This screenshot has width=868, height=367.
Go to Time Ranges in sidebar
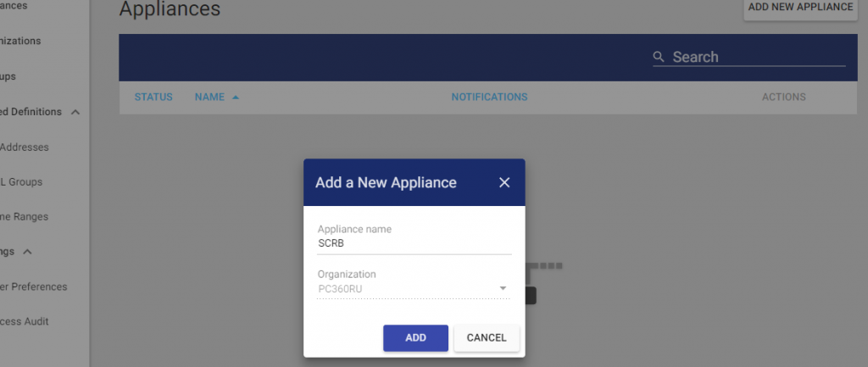pyautogui.click(x=24, y=217)
